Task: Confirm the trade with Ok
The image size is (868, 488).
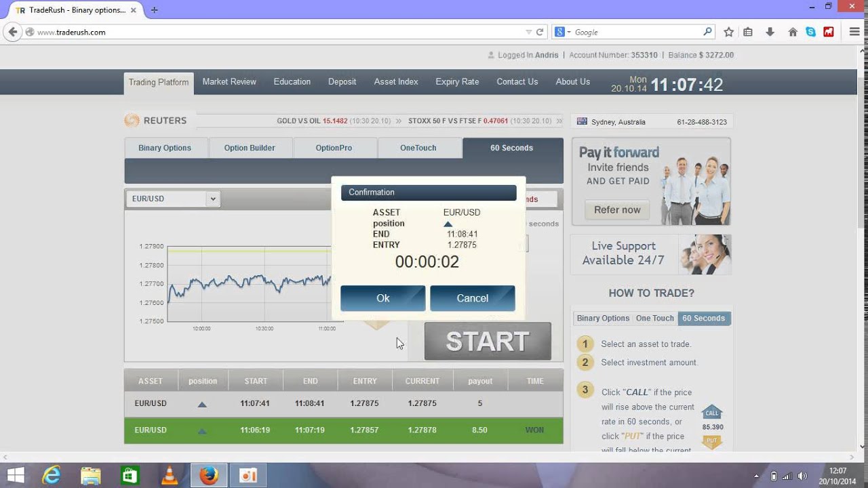Action: [383, 298]
